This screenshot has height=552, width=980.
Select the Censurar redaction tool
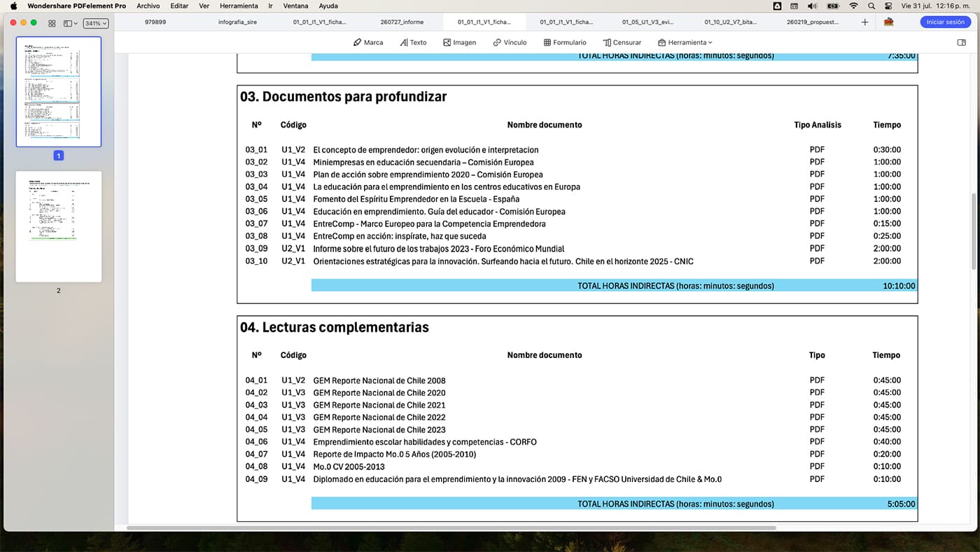click(622, 43)
